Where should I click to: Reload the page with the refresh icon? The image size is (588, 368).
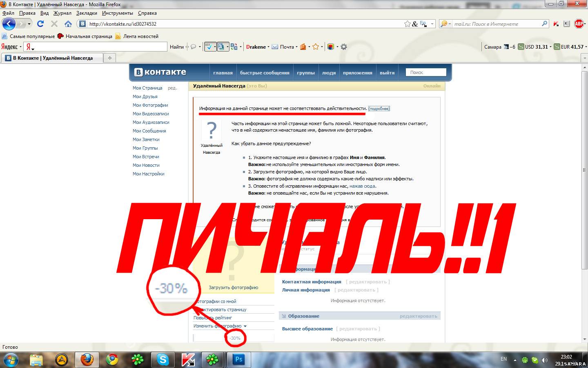[x=40, y=24]
